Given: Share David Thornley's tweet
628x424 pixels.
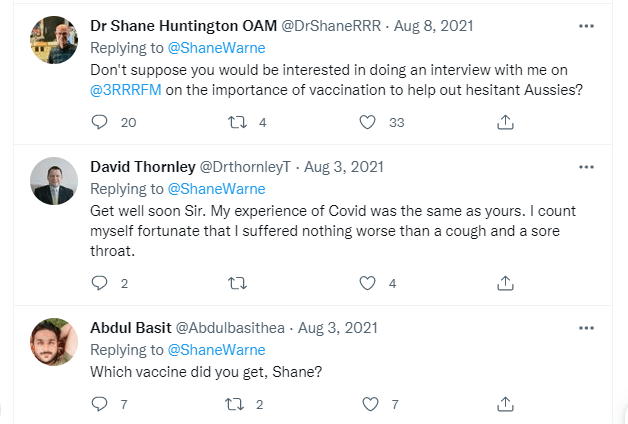Looking at the screenshot, I should tap(506, 283).
